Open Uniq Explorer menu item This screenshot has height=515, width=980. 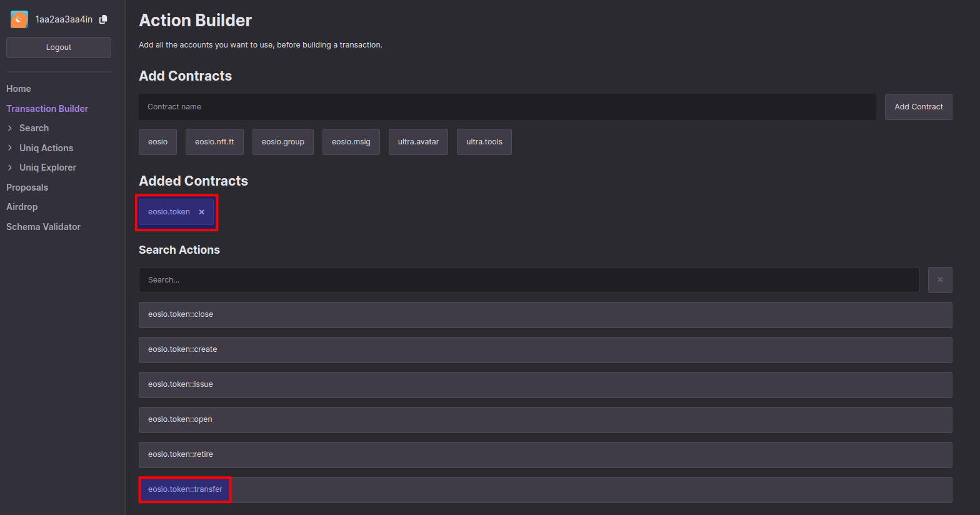47,167
